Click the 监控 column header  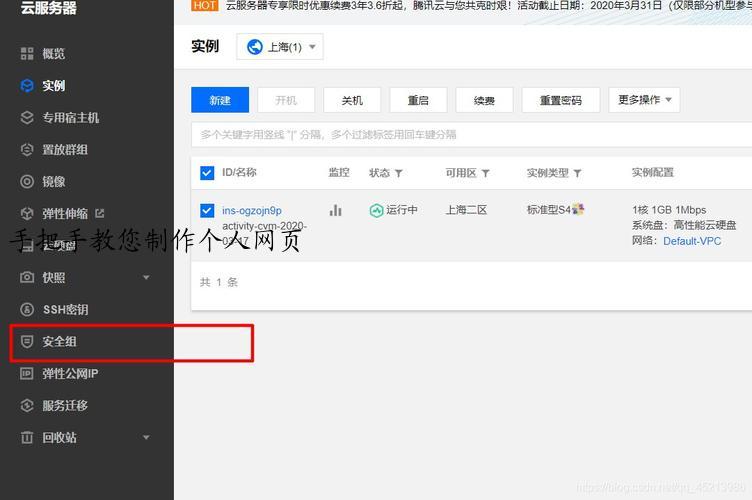tap(339, 173)
